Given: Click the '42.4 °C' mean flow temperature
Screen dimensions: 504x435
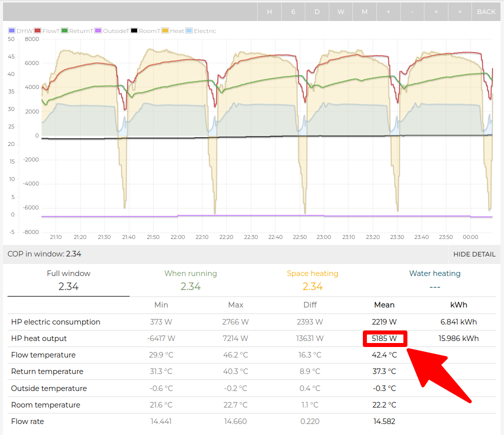Looking at the screenshot, I should coord(384,355).
